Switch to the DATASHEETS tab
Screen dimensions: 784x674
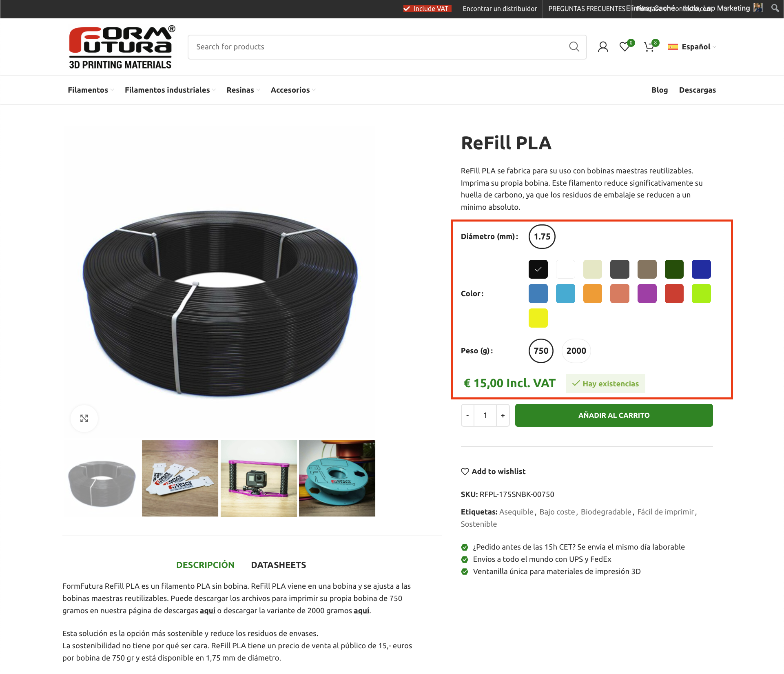coord(279,565)
